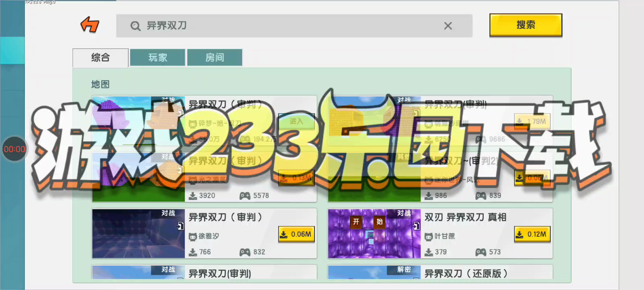Open the 玩家 players tab
This screenshot has height=290, width=644.
coord(158,58)
